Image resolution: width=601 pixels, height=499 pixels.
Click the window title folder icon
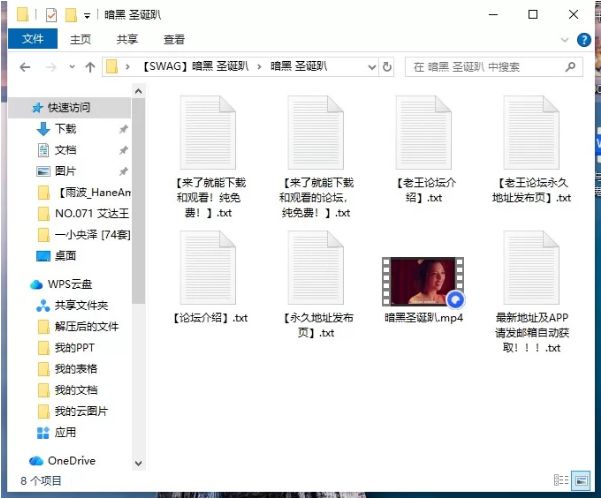23,15
